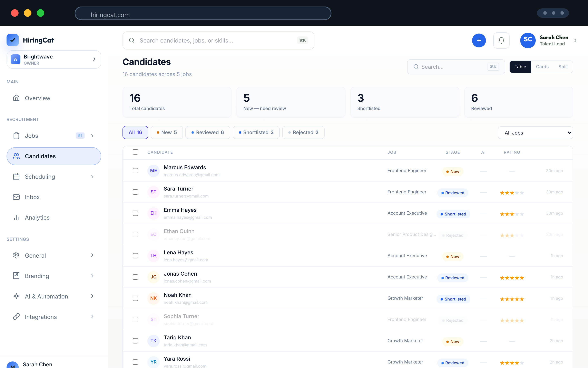Open the All Jobs filter dropdown
This screenshot has height=368, width=588.
click(535, 133)
